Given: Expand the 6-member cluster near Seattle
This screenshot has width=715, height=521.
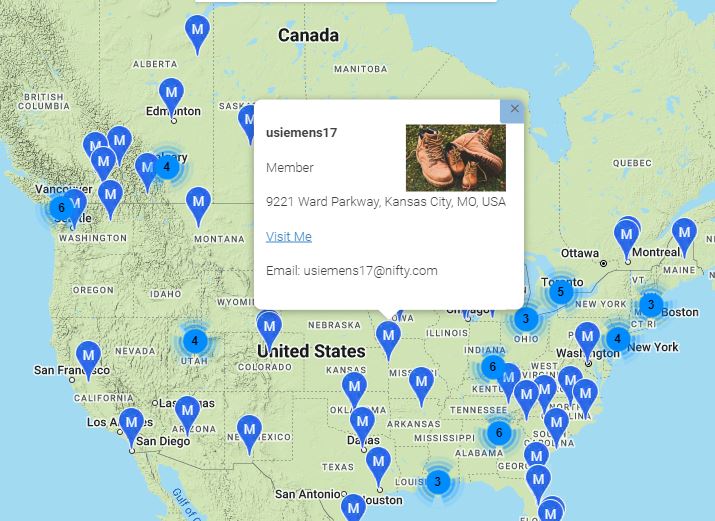Looking at the screenshot, I should (61, 208).
